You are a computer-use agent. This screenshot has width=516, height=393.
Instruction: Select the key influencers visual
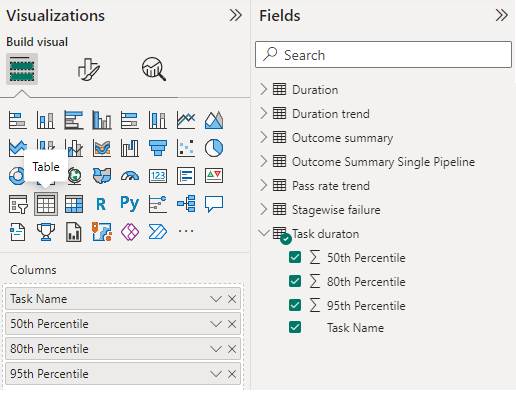click(158, 204)
